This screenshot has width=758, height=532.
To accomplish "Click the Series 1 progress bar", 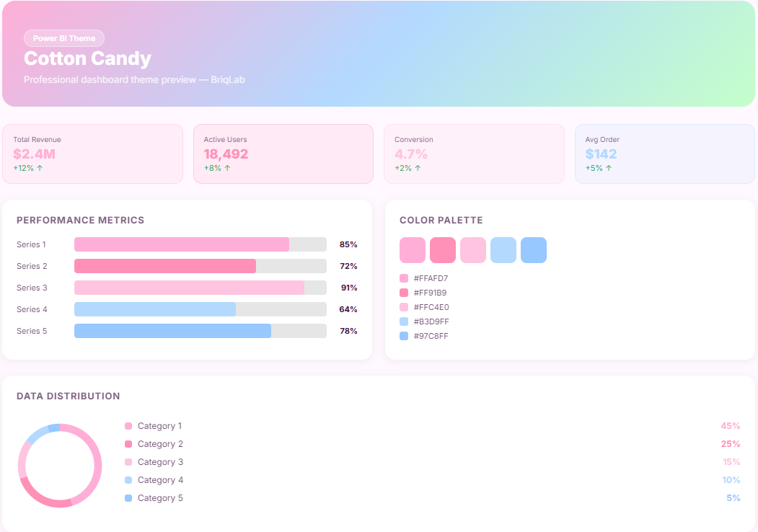I will (x=182, y=244).
